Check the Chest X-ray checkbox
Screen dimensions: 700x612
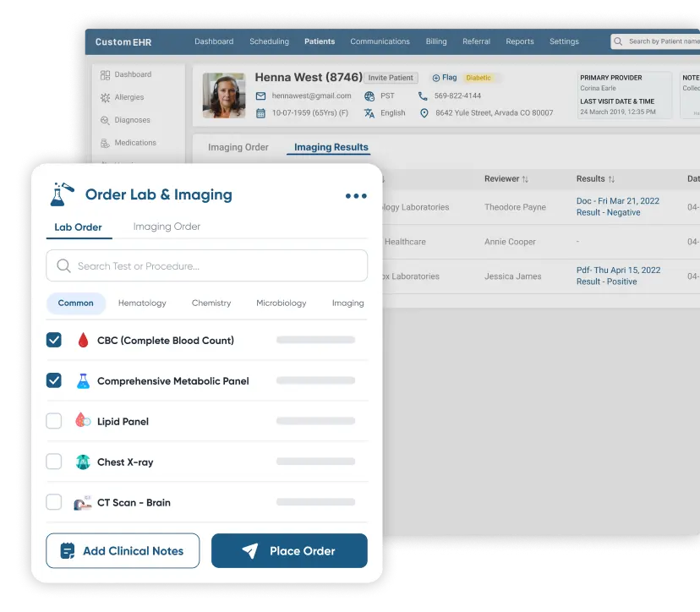point(54,462)
